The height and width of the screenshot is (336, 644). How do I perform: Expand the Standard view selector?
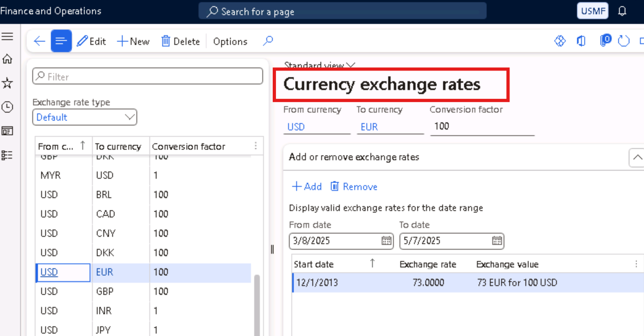tap(350, 65)
